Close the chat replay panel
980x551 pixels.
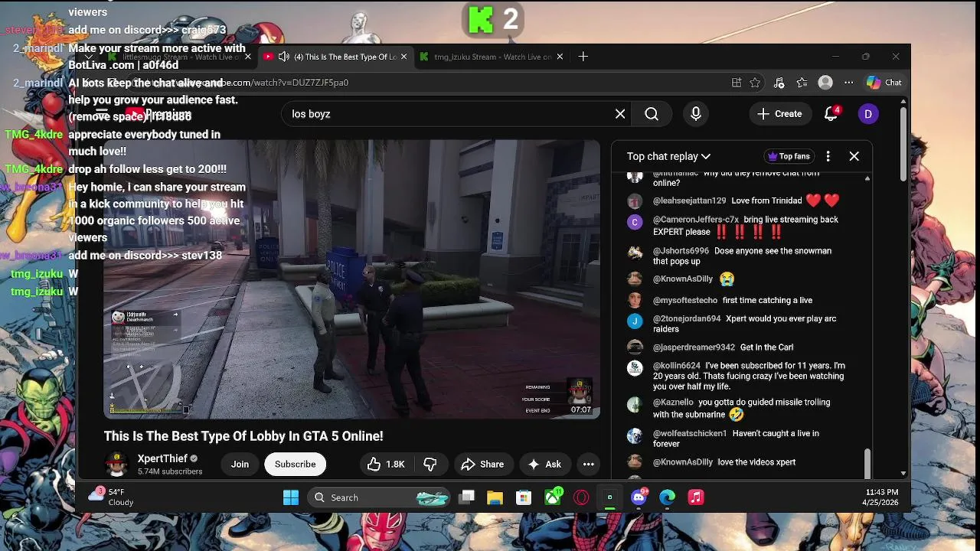pos(854,156)
